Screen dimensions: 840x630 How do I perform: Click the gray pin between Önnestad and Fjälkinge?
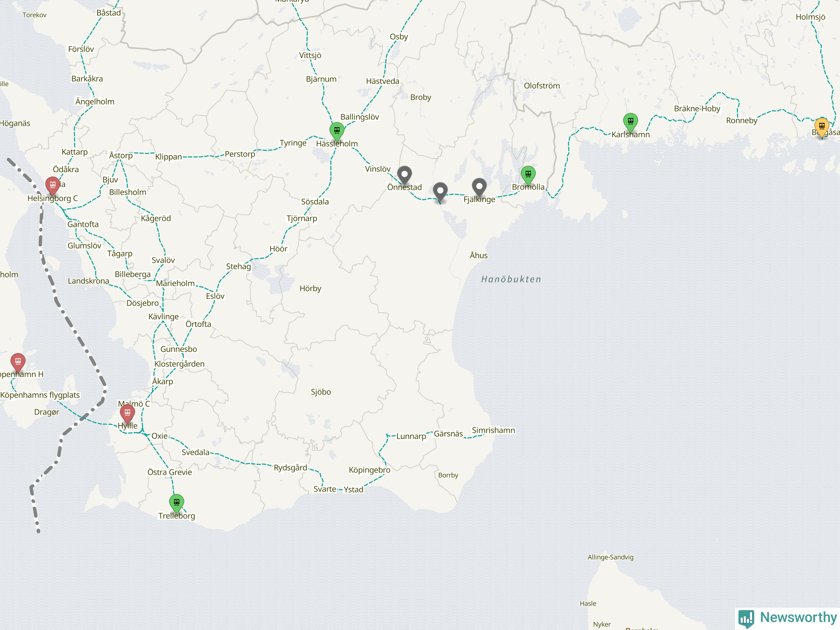click(x=440, y=192)
